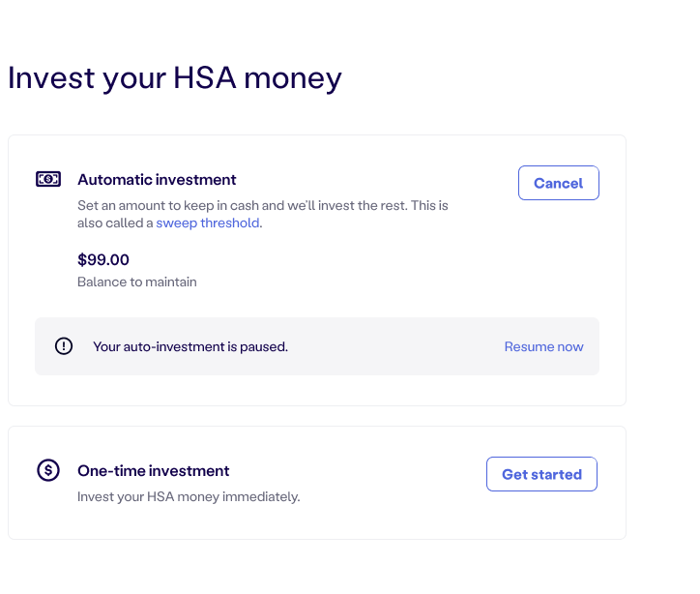Click the word HSA in page title

[x=204, y=77]
